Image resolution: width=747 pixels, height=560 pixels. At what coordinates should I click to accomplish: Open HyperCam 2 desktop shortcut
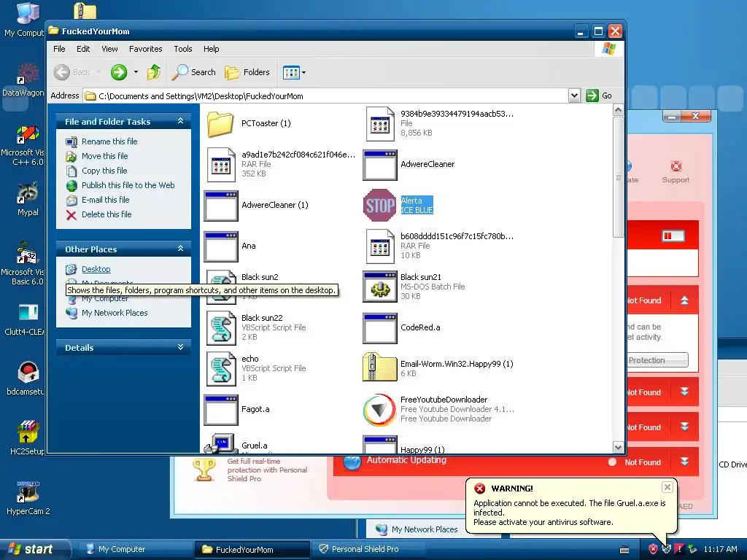pos(28,497)
